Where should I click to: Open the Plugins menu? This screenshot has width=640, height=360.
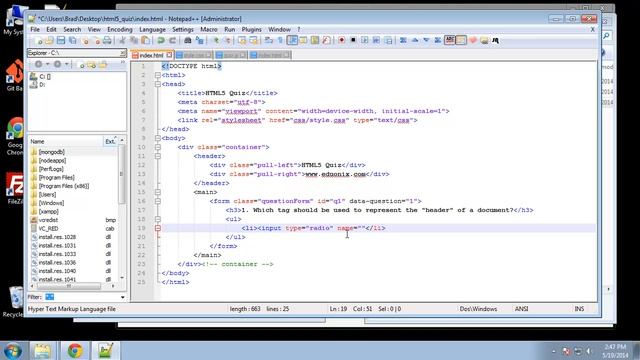251,29
